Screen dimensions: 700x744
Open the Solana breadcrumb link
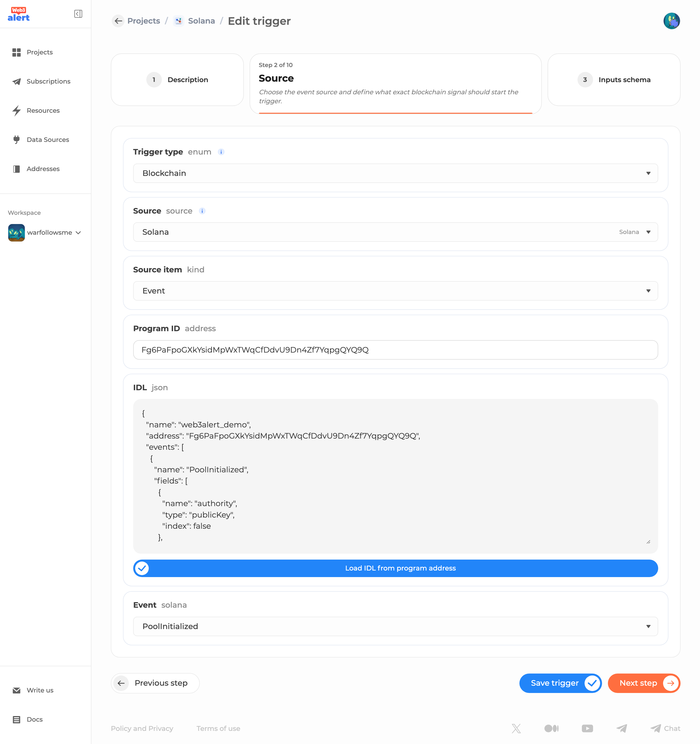tap(201, 21)
